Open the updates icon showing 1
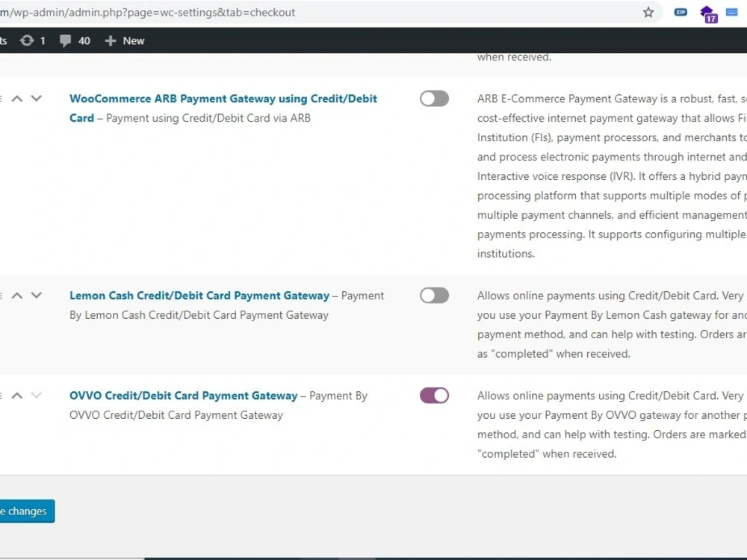 tap(32, 41)
